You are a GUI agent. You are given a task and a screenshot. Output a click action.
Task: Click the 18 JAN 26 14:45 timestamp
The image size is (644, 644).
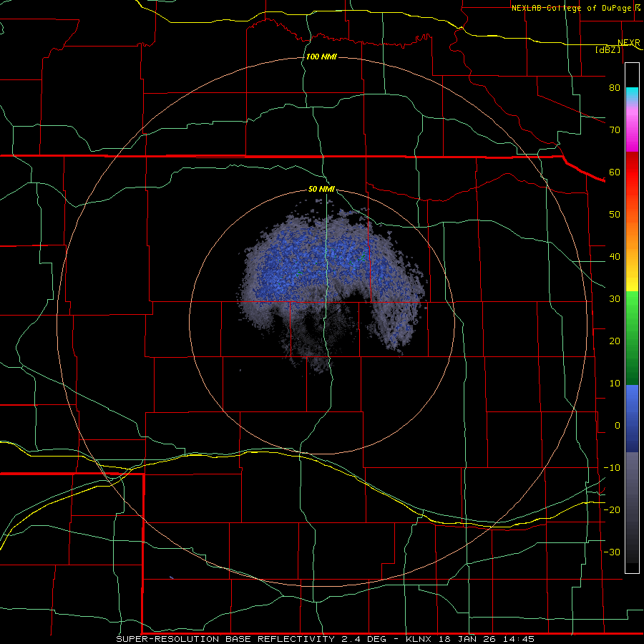coord(487,639)
